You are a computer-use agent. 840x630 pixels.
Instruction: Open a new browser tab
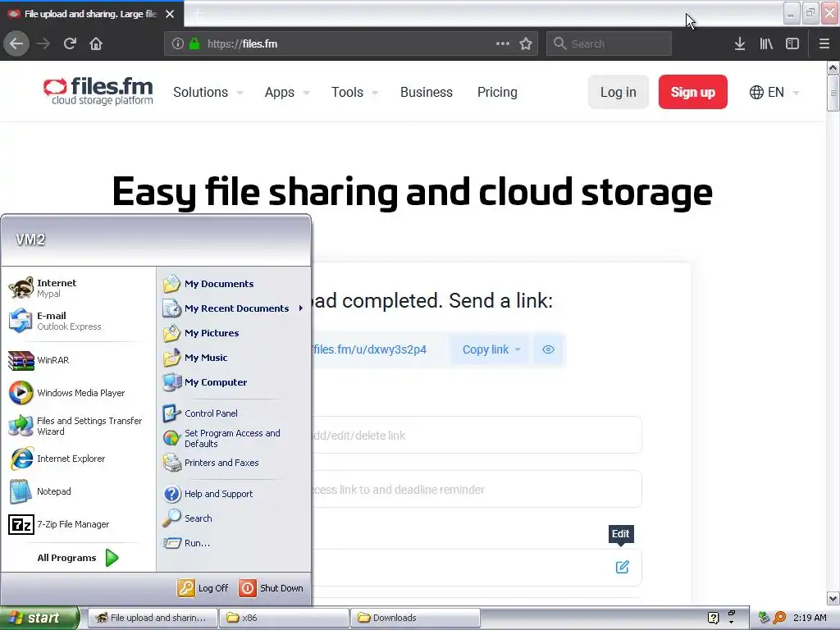(198, 14)
